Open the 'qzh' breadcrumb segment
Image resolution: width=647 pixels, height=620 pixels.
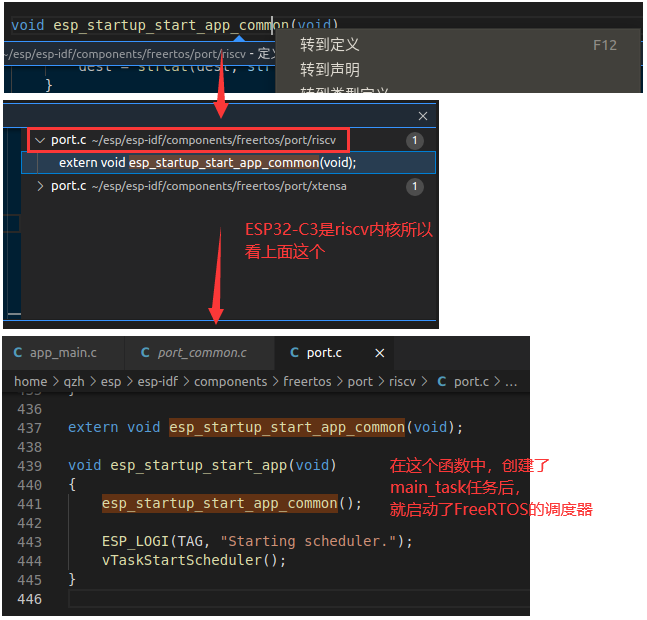(x=74, y=382)
